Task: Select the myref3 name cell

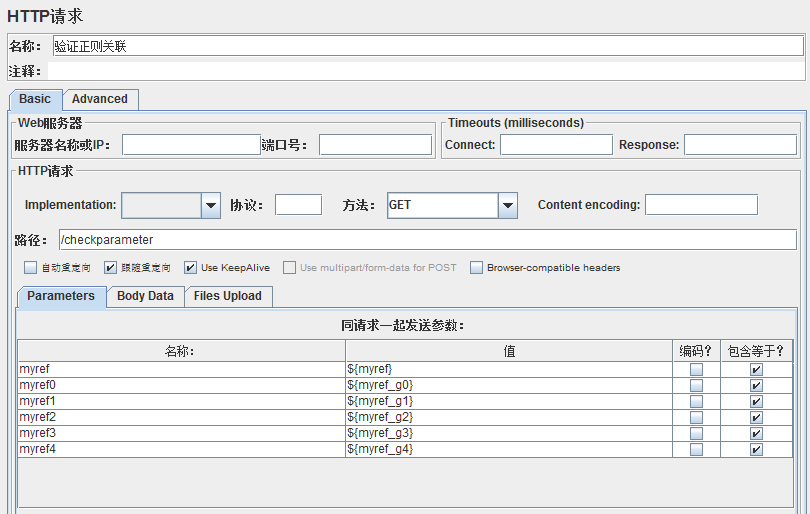Action: (x=181, y=433)
